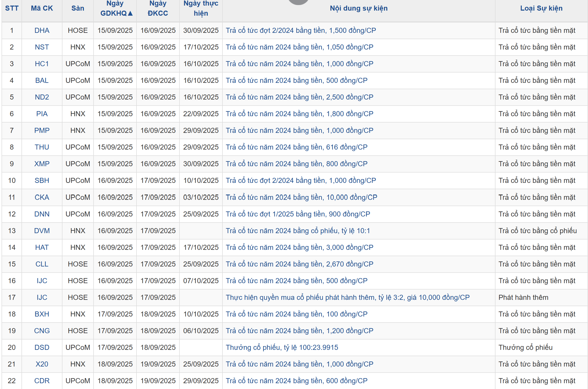588x389 pixels.
Task: Click the Nội dung sự kiện header
Action: (x=358, y=8)
